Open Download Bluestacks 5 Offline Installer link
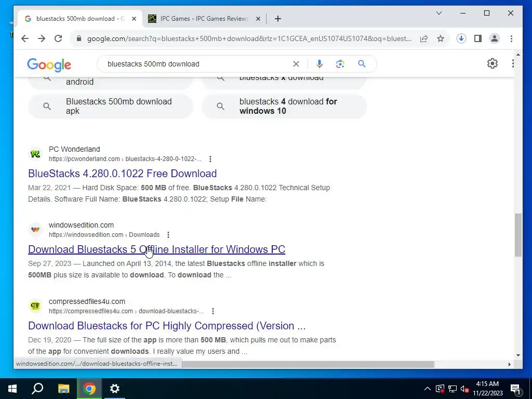The image size is (532, 399). pyautogui.click(x=157, y=249)
